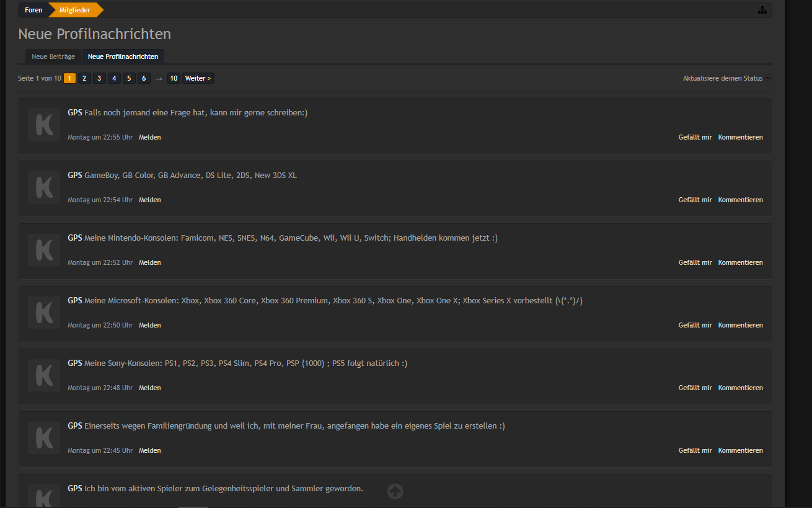Image resolution: width=812 pixels, height=508 pixels.
Task: Go to page 5
Action: 129,78
